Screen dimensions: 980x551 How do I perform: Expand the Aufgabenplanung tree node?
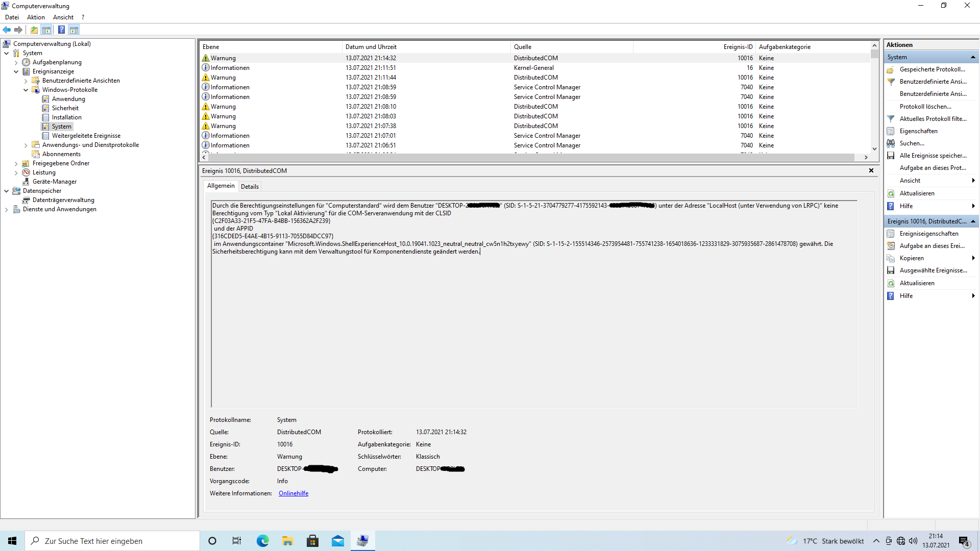click(x=16, y=62)
